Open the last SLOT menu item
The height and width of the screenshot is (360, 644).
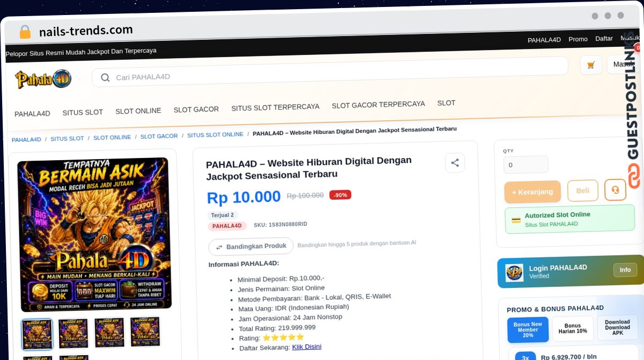446,103
